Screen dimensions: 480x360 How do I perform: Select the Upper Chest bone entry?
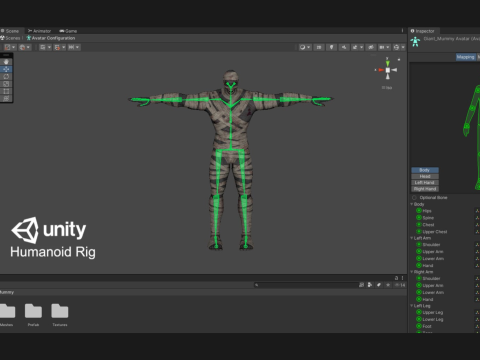(435, 232)
